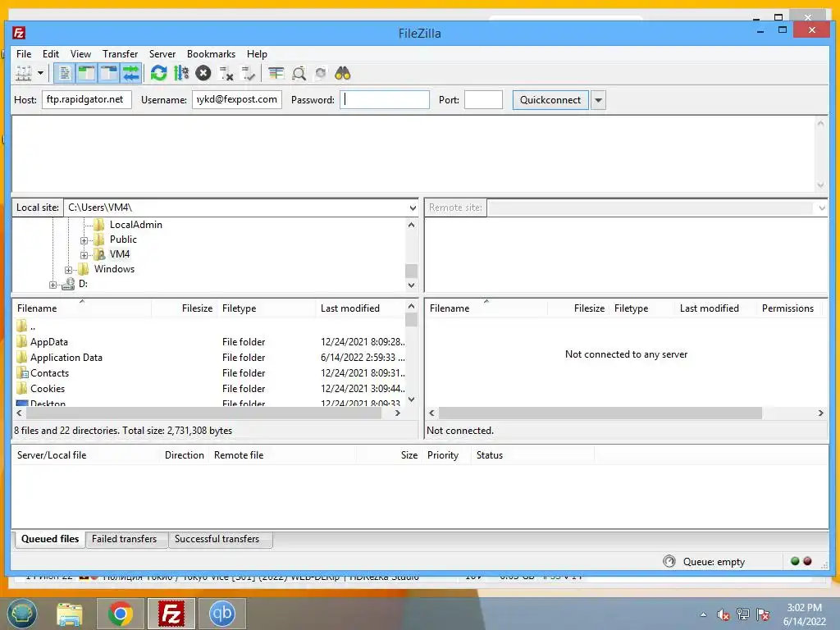Image resolution: width=840 pixels, height=630 pixels.
Task: Select the Application Data folder row
Action: click(x=209, y=358)
